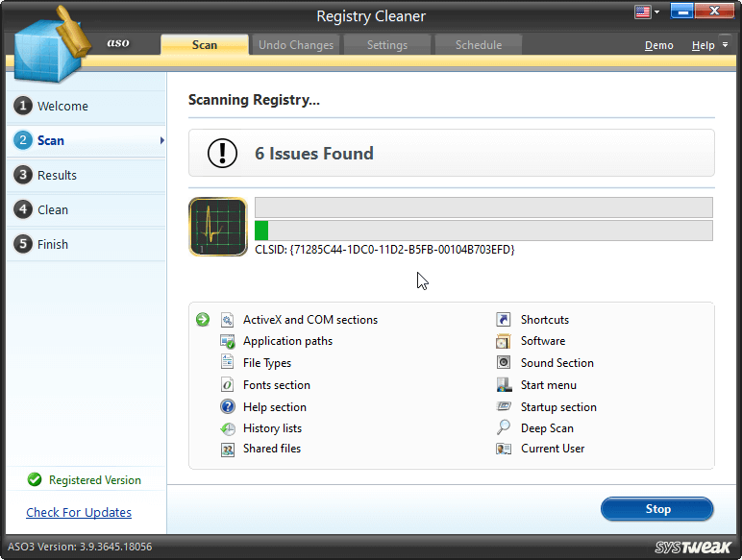Click step 3 number badge

(x=23, y=175)
